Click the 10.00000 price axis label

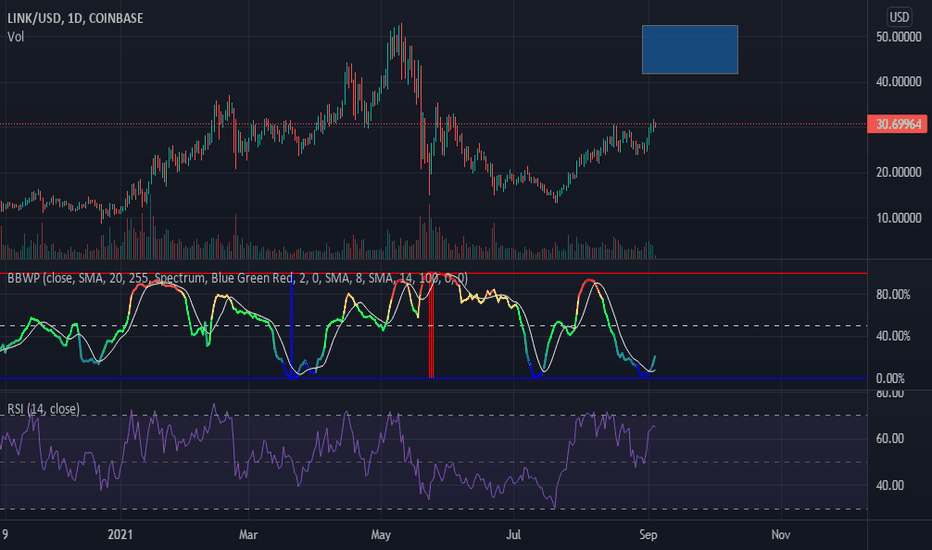tap(899, 218)
